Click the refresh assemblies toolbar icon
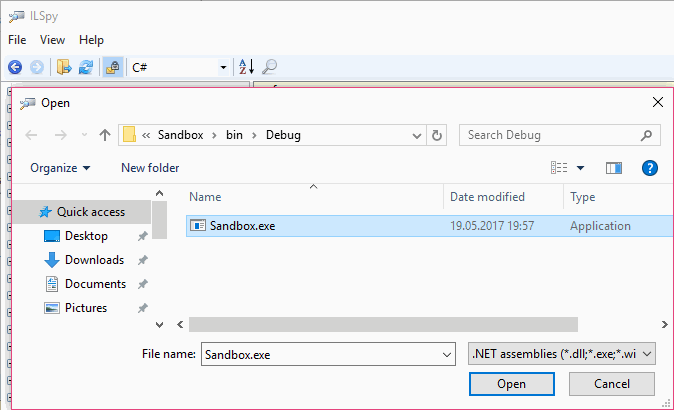 tap(86, 67)
